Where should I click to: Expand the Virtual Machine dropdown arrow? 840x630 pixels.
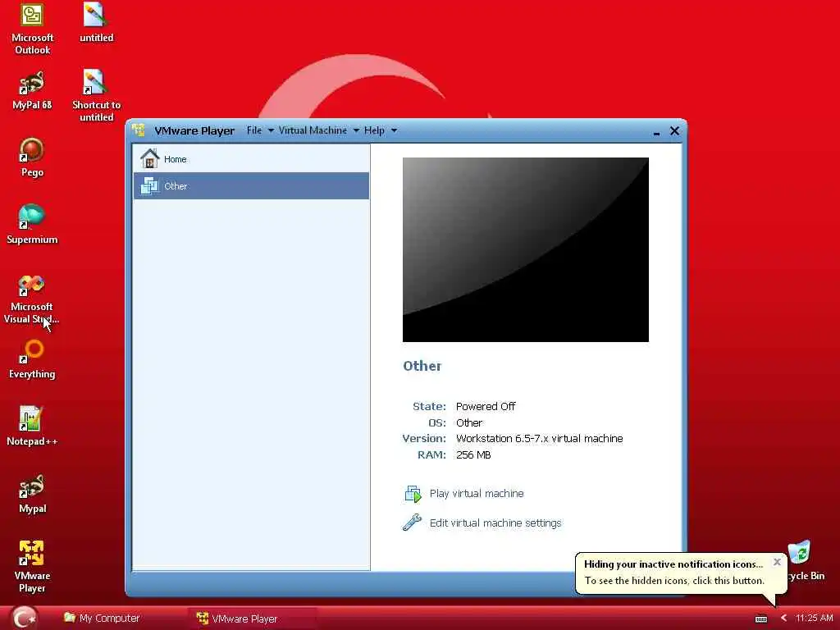tap(356, 130)
